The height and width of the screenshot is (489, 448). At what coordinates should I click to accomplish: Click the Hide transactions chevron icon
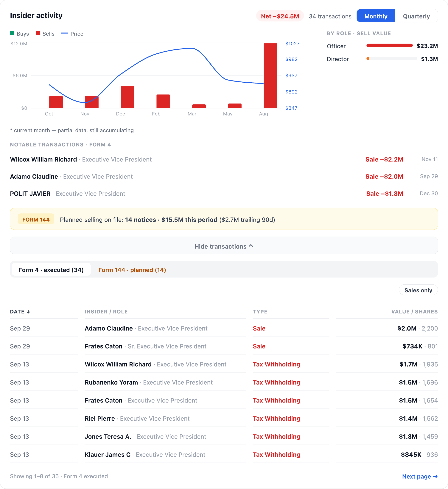(251, 246)
